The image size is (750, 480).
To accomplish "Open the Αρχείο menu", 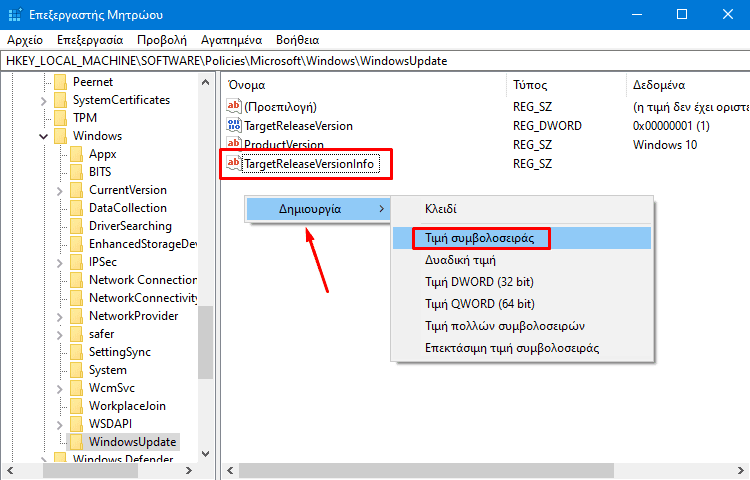I will click(25, 40).
